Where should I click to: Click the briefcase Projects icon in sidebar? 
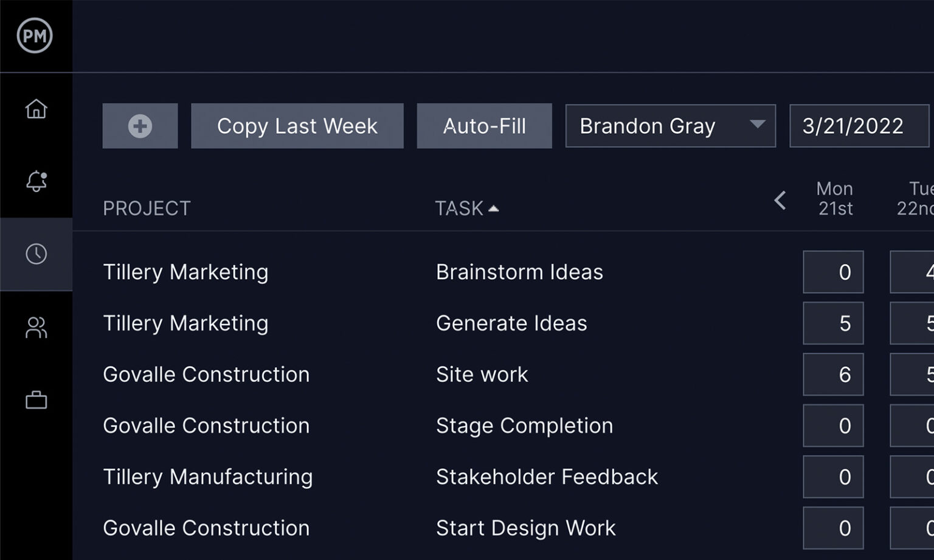pos(36,400)
